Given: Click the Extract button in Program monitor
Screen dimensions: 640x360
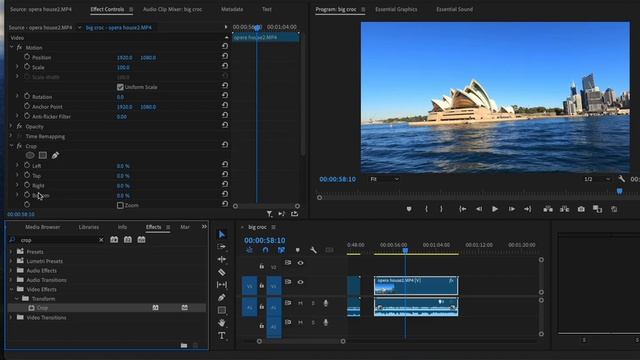Looking at the screenshot, I should click(564, 209).
